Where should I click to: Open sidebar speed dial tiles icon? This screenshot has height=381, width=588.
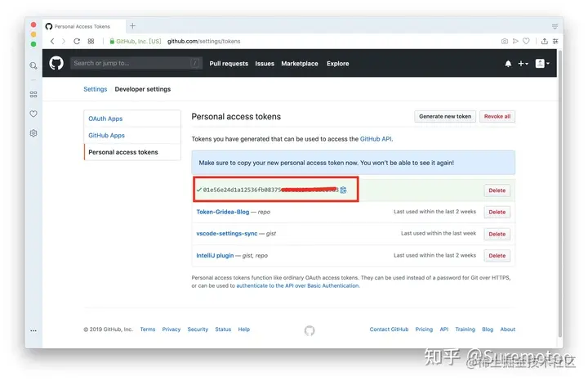click(x=33, y=94)
